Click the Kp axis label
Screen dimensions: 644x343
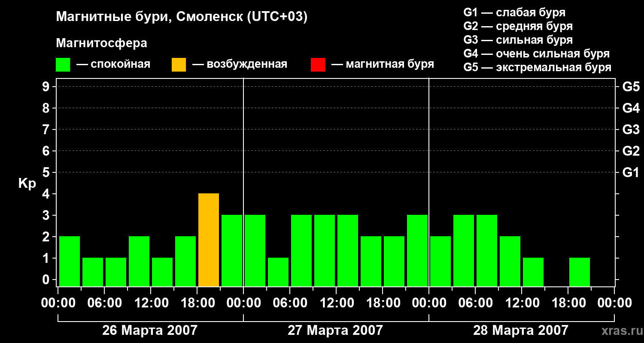point(27,184)
